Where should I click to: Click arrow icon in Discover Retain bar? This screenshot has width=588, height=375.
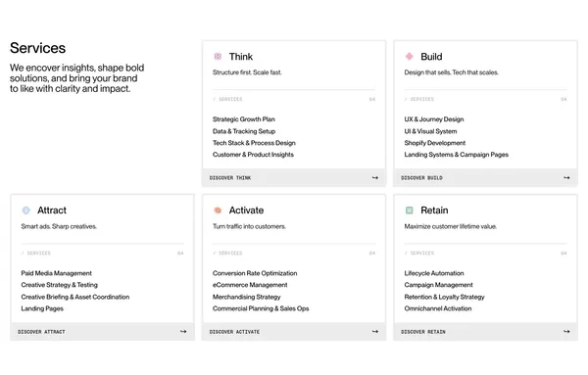coord(566,332)
